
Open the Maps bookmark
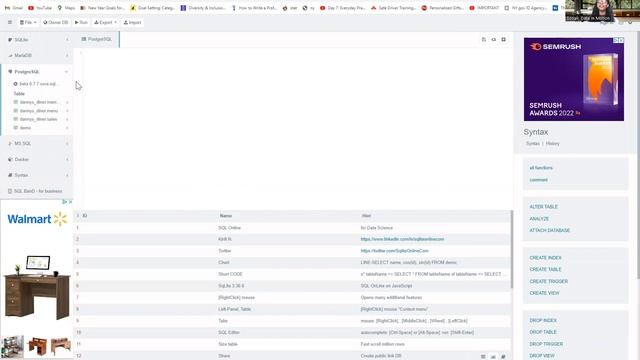click(66, 8)
